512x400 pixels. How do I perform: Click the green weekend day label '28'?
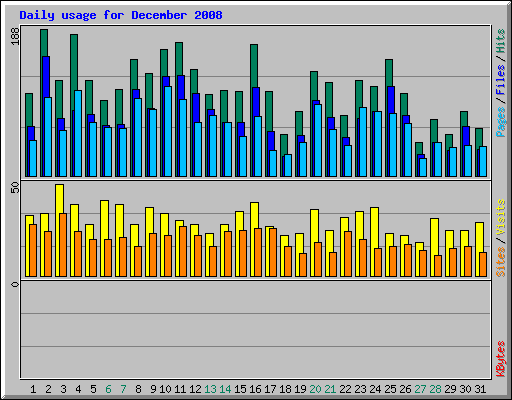[x=435, y=389]
